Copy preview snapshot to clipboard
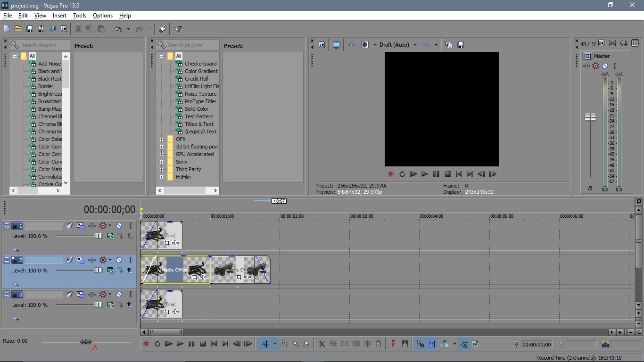644x362 pixels. click(x=449, y=44)
